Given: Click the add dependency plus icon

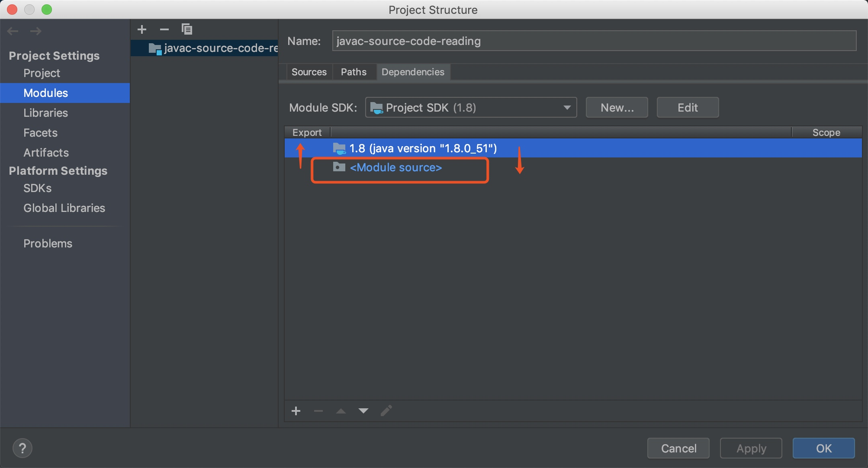Looking at the screenshot, I should pos(296,411).
